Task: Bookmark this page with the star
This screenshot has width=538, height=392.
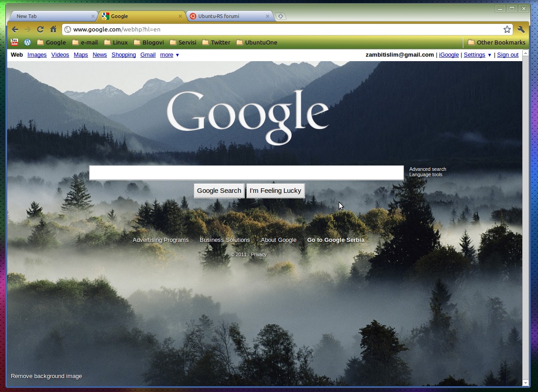Action: [507, 30]
